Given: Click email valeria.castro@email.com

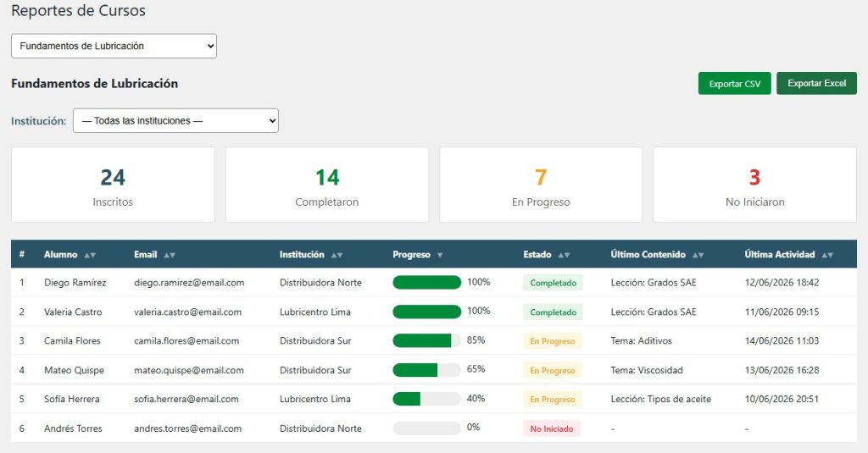Looking at the screenshot, I should pos(187,312).
